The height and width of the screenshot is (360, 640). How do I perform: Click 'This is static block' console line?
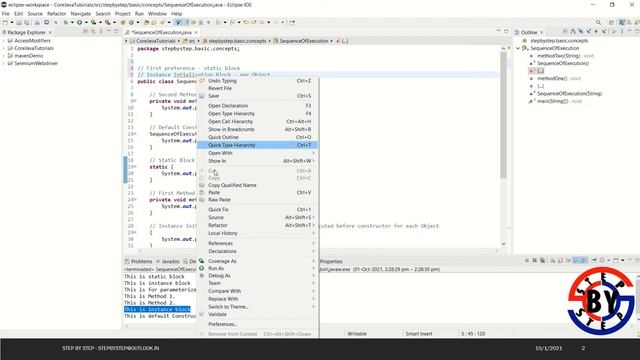tap(154, 276)
